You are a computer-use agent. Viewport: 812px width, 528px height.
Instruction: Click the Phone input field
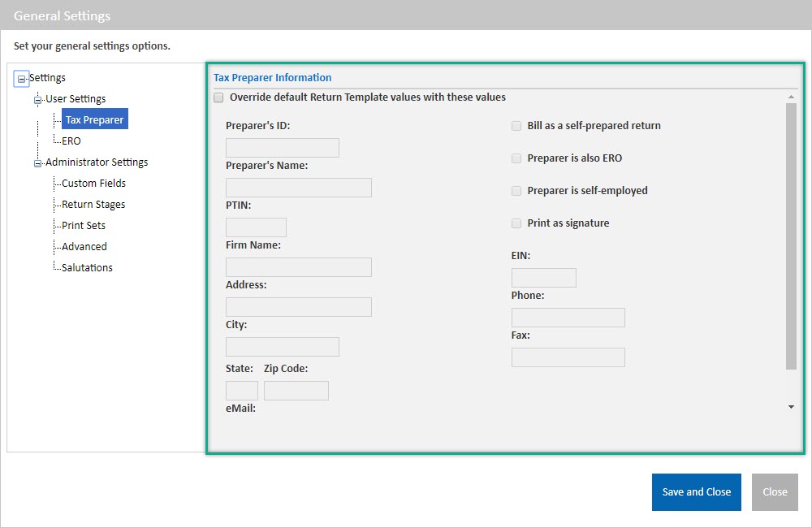click(x=568, y=318)
